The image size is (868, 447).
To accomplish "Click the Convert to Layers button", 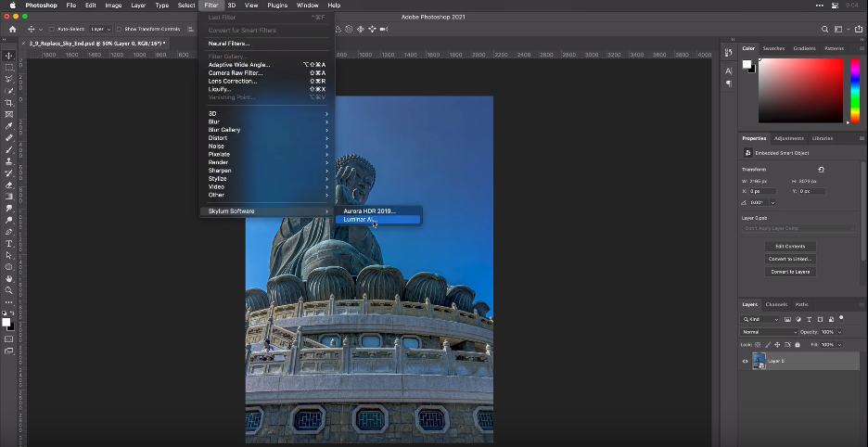I will tap(790, 272).
